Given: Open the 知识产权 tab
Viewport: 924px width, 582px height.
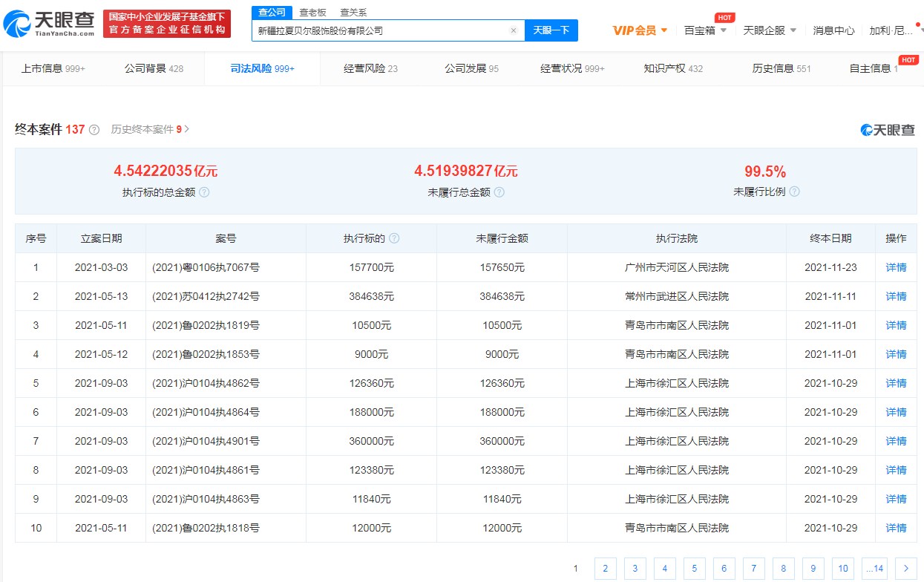Looking at the screenshot, I should [673, 68].
